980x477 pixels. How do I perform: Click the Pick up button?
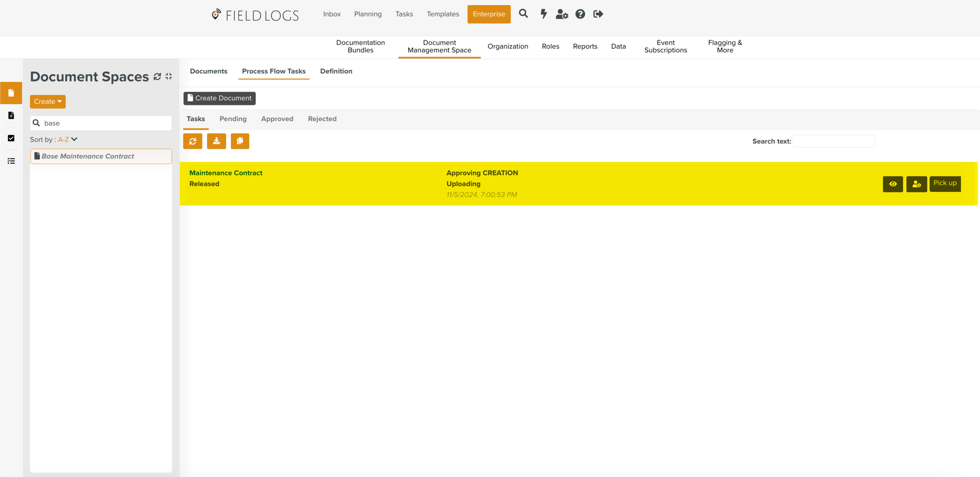click(945, 183)
